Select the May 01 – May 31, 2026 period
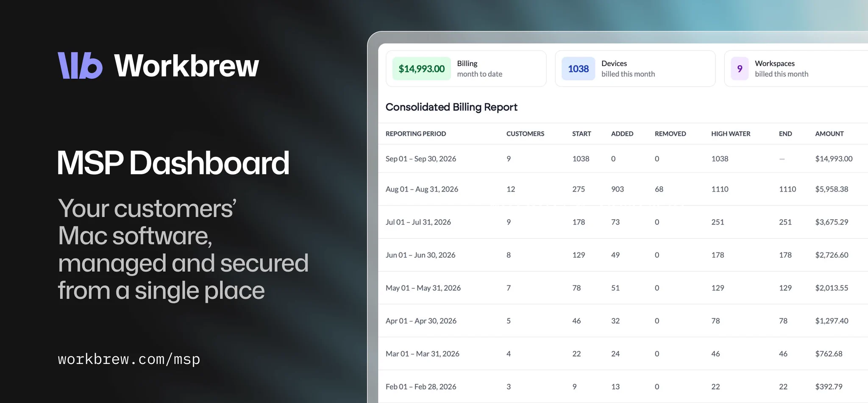Image resolution: width=868 pixels, height=403 pixels. 423,288
